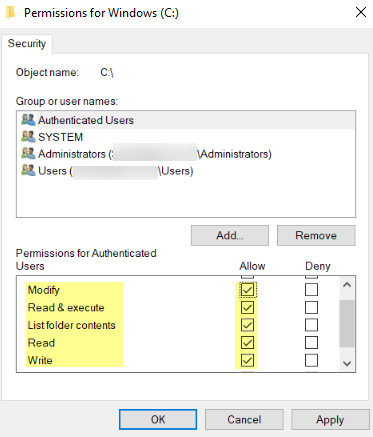Viewport: 373px width, 437px height.
Task: Select the Administrators group entry
Action: [x=186, y=154]
